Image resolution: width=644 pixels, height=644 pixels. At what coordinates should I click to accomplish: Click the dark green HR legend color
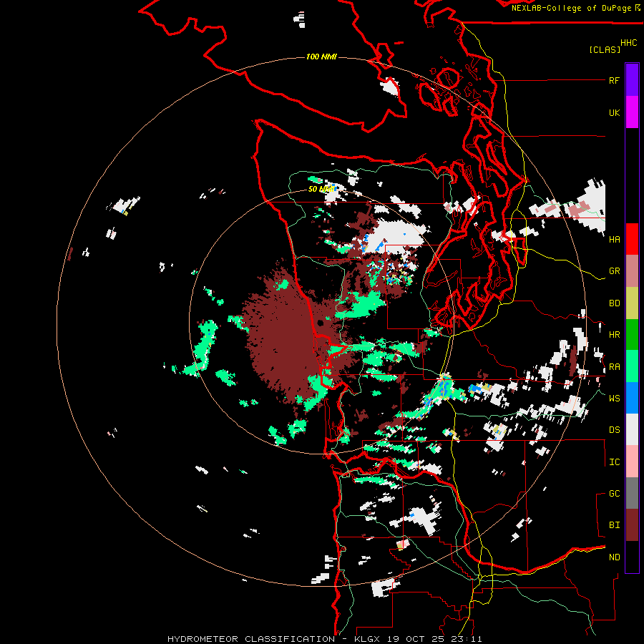[632, 335]
